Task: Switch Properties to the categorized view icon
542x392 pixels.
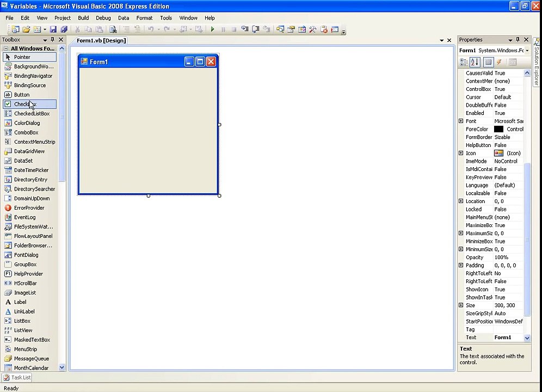Action: click(x=464, y=62)
